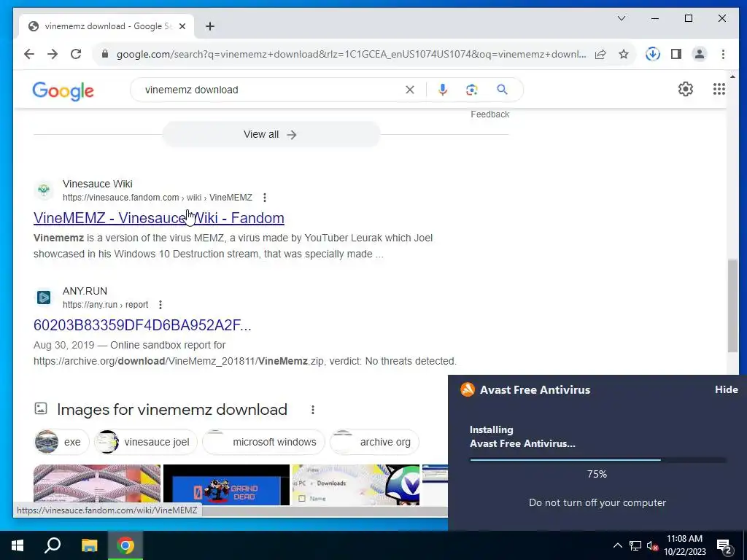
Task: Clear the search box text
Action: (410, 90)
